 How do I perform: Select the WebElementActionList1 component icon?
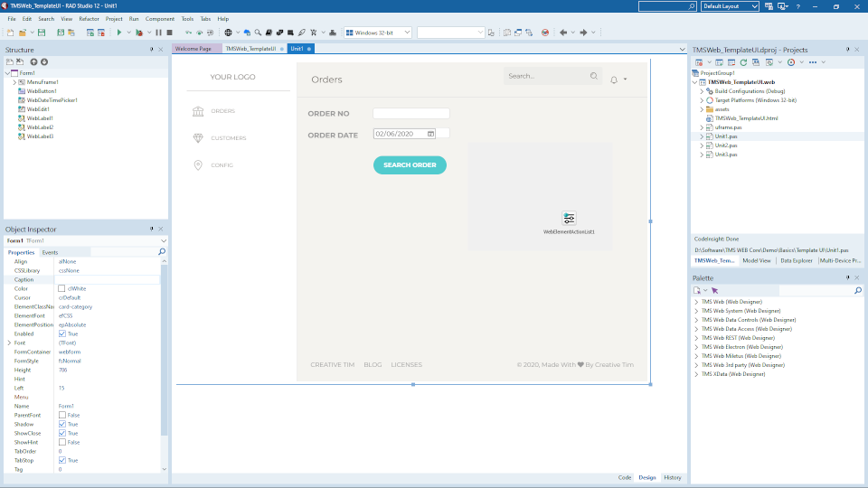[x=569, y=218]
